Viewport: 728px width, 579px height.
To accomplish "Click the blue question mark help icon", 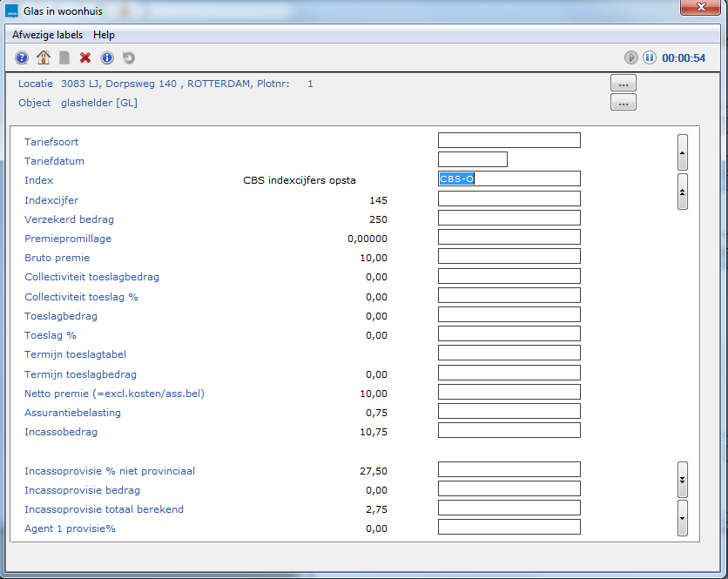I will [x=22, y=57].
